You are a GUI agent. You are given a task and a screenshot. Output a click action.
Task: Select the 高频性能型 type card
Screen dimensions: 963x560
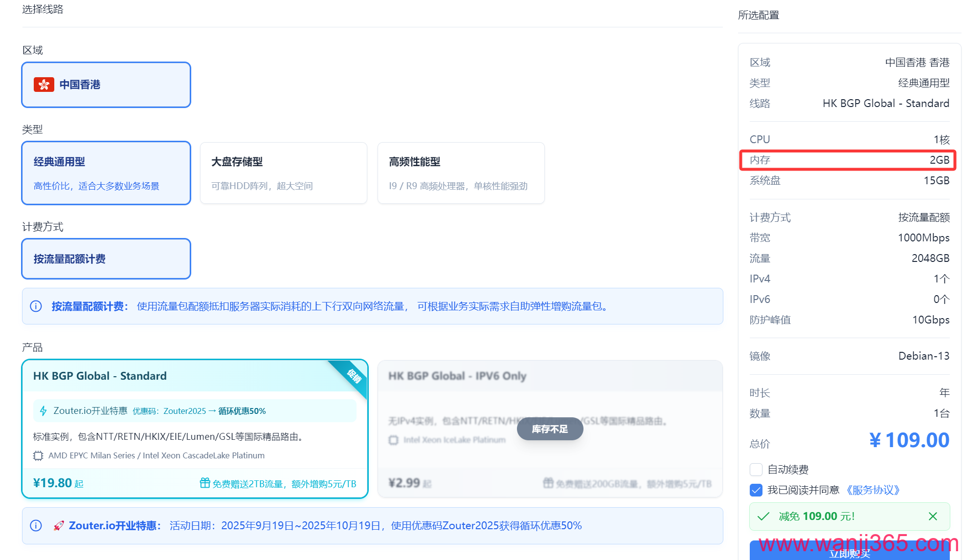click(x=461, y=173)
